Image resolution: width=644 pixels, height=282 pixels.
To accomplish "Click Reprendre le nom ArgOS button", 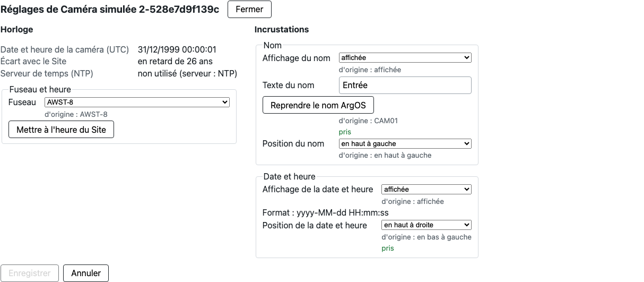I will click(318, 105).
